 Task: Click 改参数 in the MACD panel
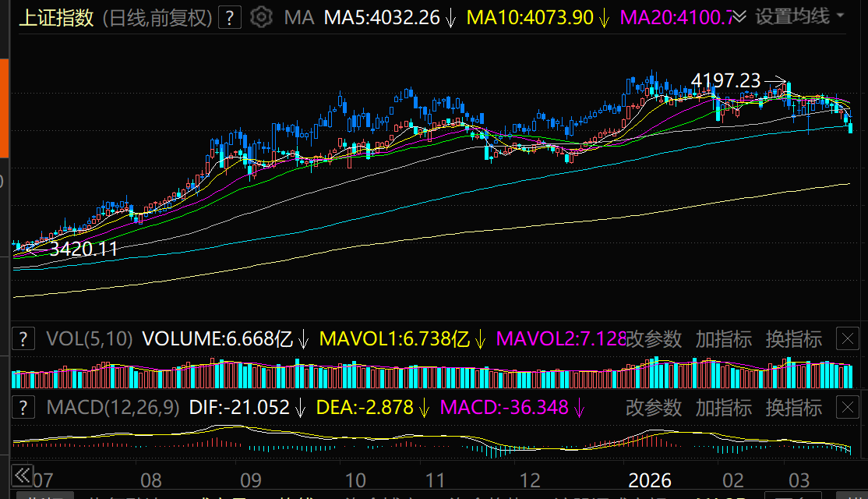coord(654,407)
